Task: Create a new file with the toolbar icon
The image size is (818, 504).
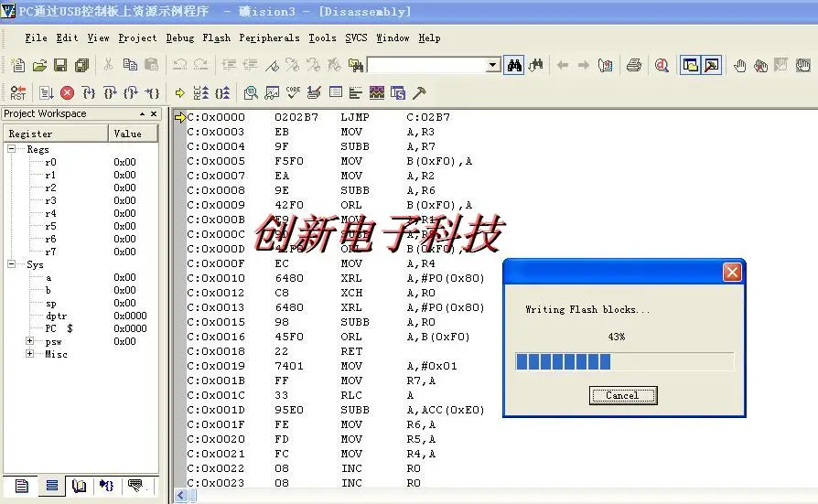Action: (x=18, y=65)
